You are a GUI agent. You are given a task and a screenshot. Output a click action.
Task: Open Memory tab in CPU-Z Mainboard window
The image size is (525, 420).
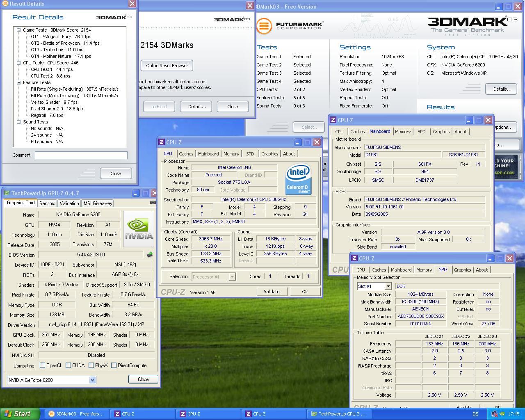[402, 132]
